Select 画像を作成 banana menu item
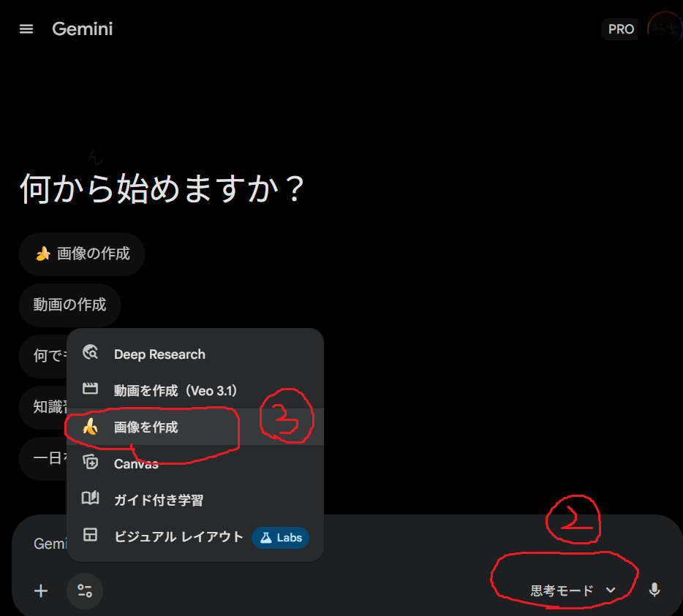This screenshot has width=683, height=616. (x=146, y=427)
